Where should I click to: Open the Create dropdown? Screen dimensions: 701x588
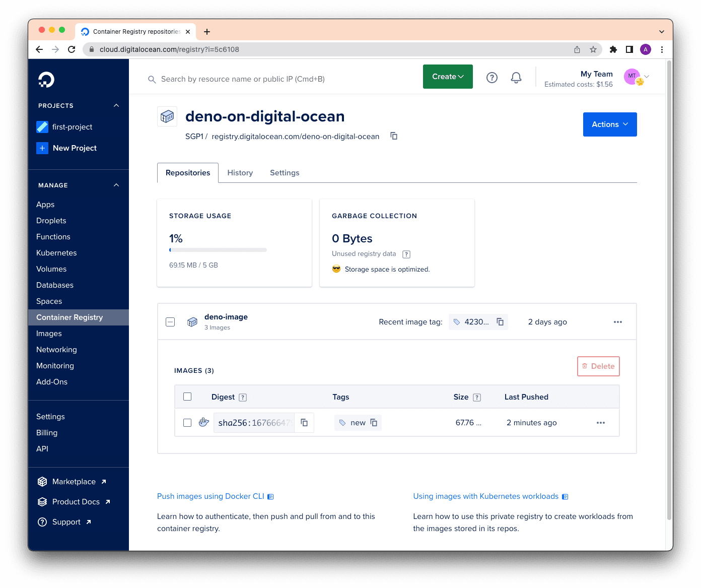[x=448, y=77]
